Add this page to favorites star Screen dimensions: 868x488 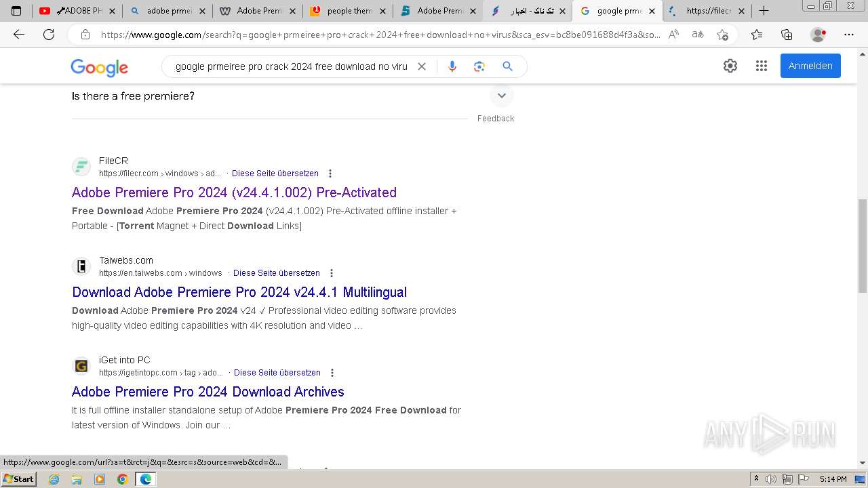[x=723, y=35]
